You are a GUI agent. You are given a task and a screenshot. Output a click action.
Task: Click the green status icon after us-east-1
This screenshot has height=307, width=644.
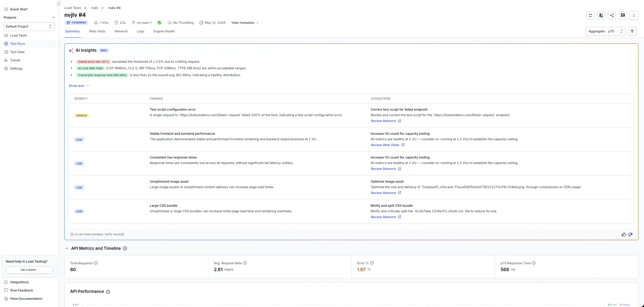pyautogui.click(x=159, y=23)
